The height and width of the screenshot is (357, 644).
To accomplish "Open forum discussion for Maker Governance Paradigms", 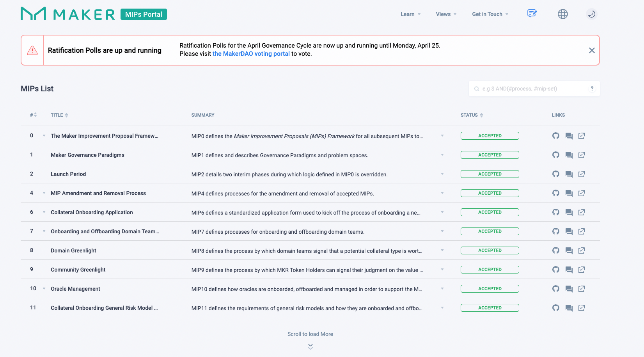I will pyautogui.click(x=569, y=155).
